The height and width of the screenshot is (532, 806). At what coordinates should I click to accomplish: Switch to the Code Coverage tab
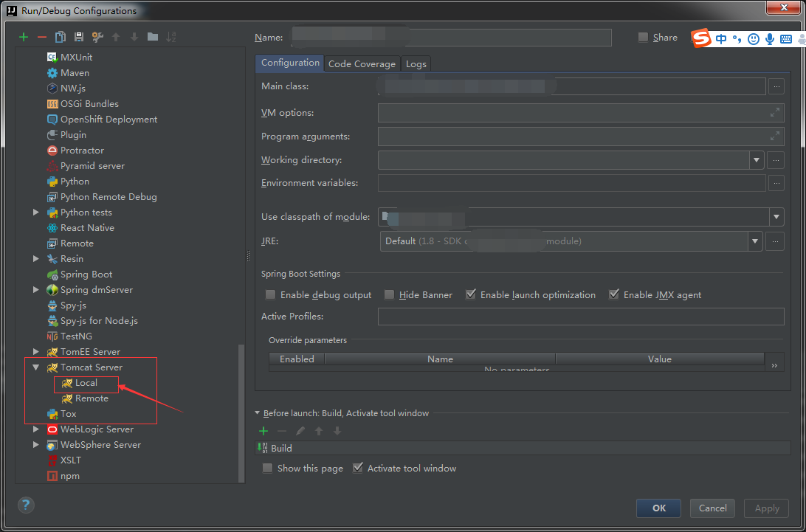[x=361, y=63]
